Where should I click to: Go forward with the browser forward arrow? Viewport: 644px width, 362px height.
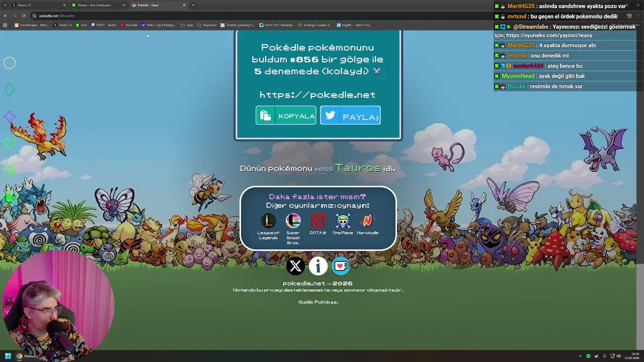(x=14, y=16)
